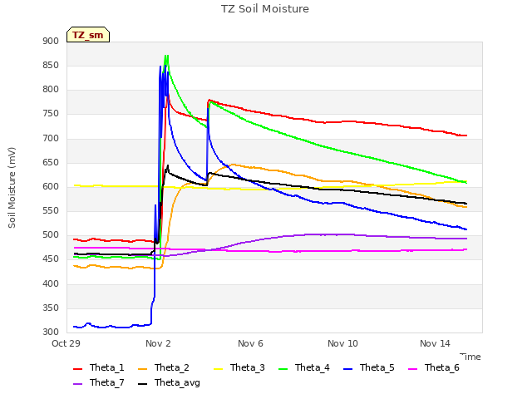The image size is (532, 399).
Task: Click the 750 y-axis tick label
Action: (x=51, y=114)
